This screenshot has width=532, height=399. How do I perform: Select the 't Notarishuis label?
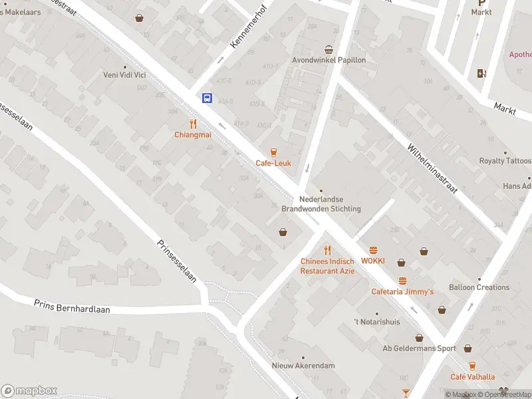[376, 322]
